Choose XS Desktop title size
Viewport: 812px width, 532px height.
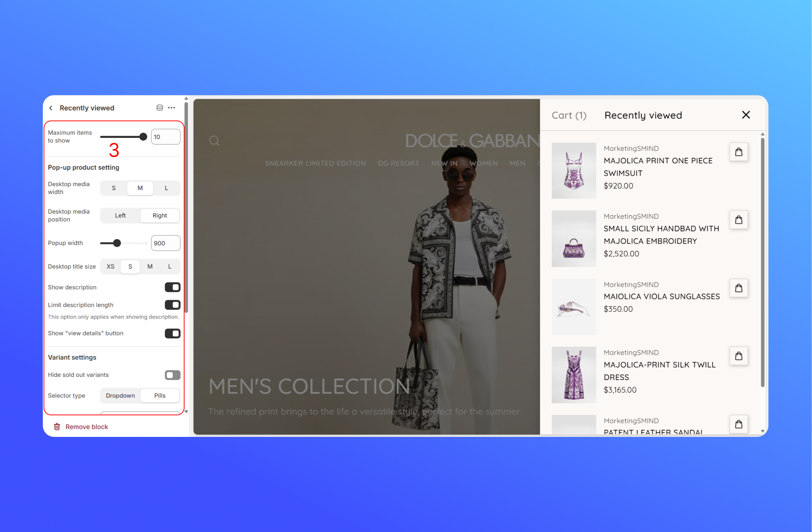(x=110, y=266)
